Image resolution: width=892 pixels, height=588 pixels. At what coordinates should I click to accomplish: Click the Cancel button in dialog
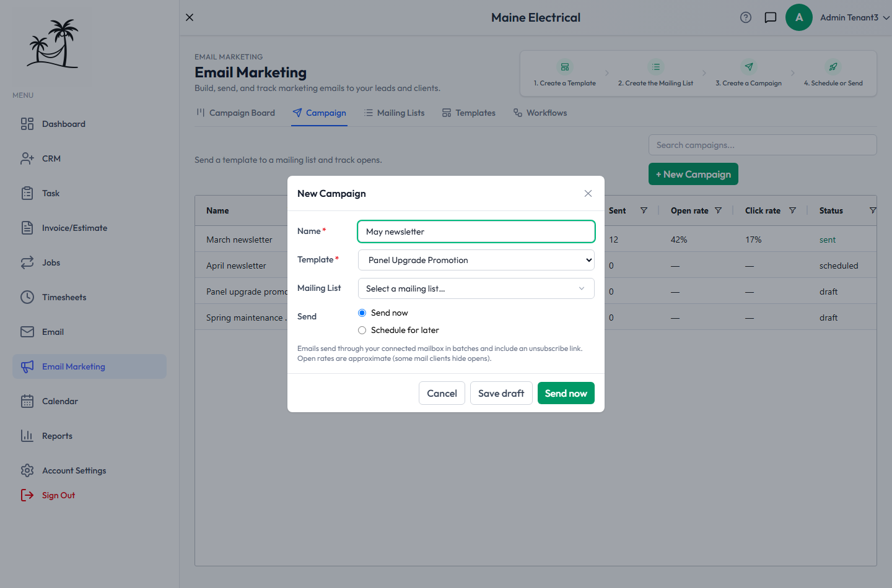click(442, 393)
